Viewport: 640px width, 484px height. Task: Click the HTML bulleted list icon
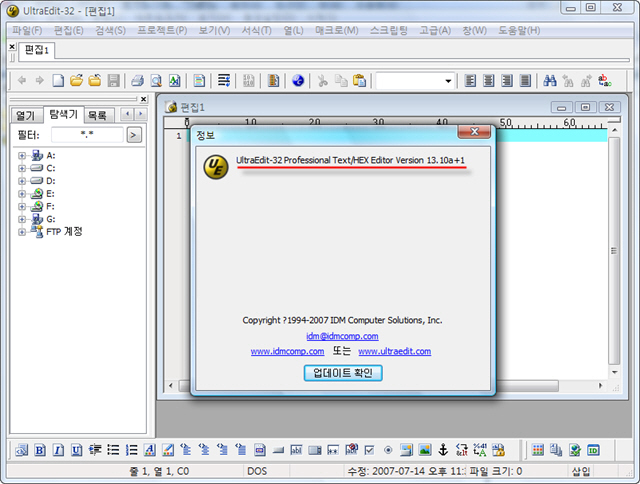click(x=113, y=450)
